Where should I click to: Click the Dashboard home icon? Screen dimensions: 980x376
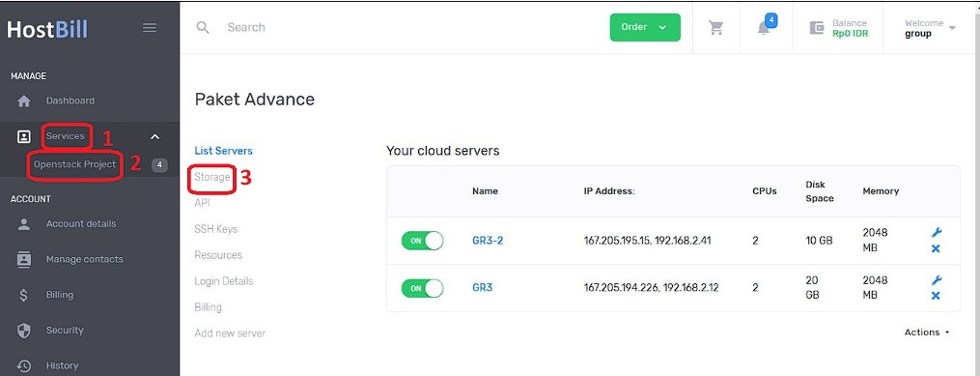[x=24, y=101]
